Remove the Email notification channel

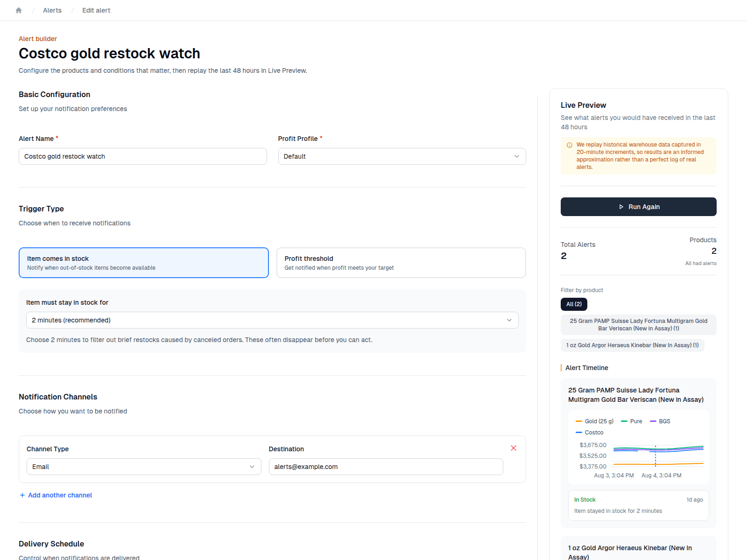tap(514, 448)
